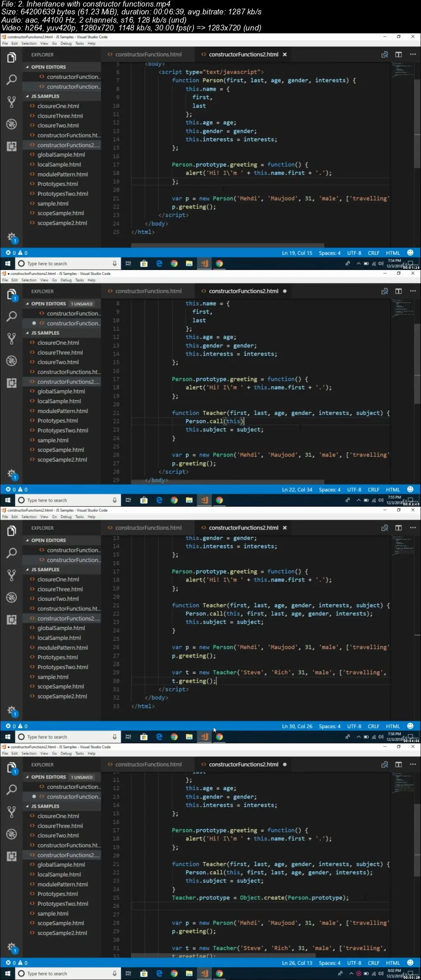
Task: Open editor More Actions in the Ln 30 frame
Action: pos(412,528)
